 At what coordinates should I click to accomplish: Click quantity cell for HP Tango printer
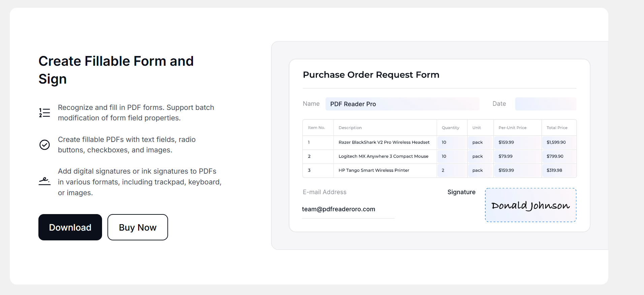tap(452, 170)
